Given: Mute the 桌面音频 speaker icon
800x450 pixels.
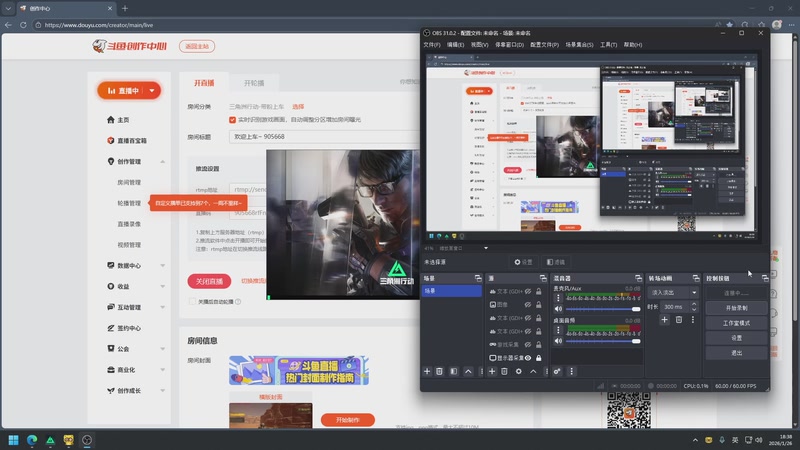Looking at the screenshot, I should pos(558,341).
